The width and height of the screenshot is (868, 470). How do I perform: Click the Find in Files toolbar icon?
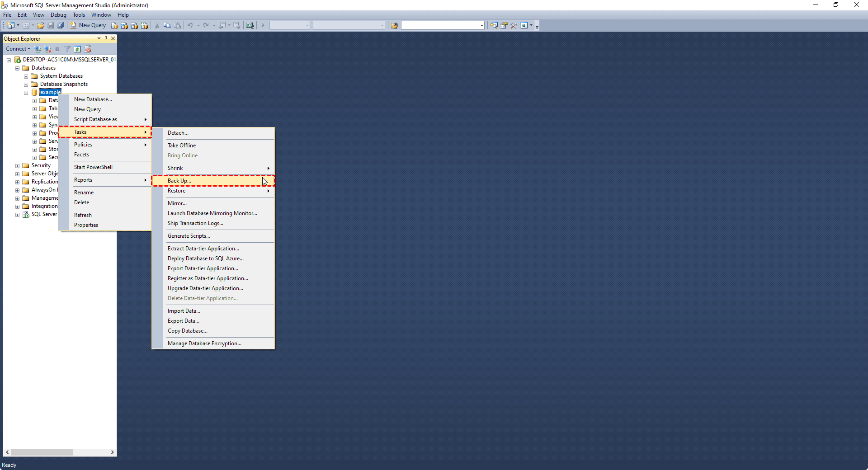pyautogui.click(x=394, y=25)
